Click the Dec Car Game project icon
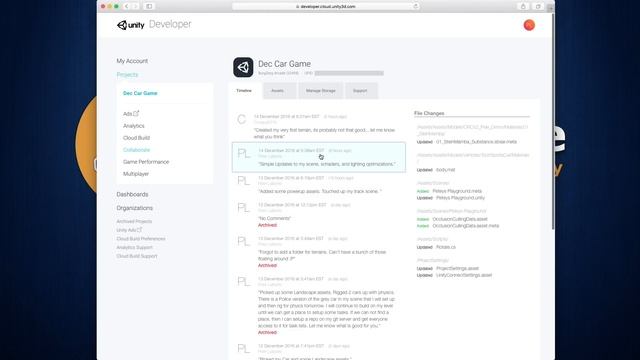640x360 pixels. [x=243, y=67]
